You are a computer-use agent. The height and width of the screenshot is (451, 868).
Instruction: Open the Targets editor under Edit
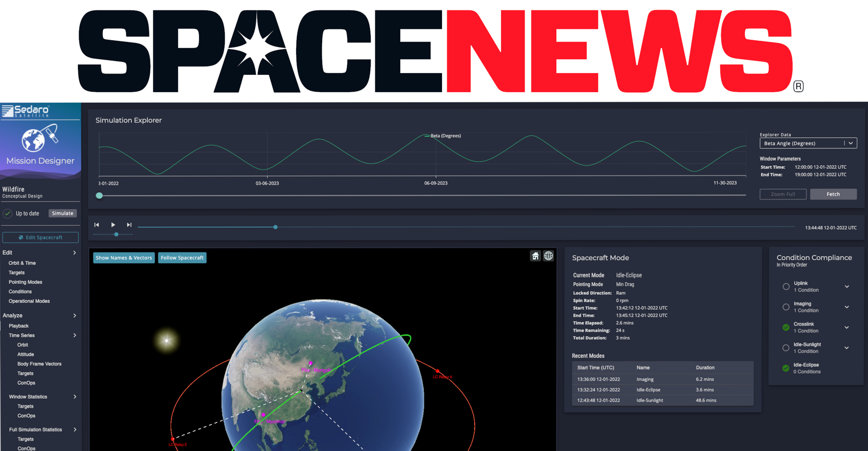click(17, 272)
